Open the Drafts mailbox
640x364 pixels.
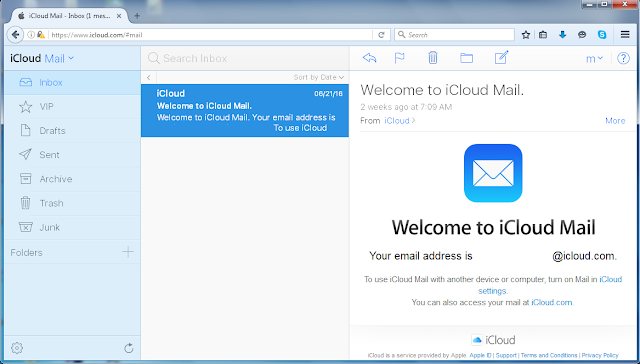coord(72,131)
